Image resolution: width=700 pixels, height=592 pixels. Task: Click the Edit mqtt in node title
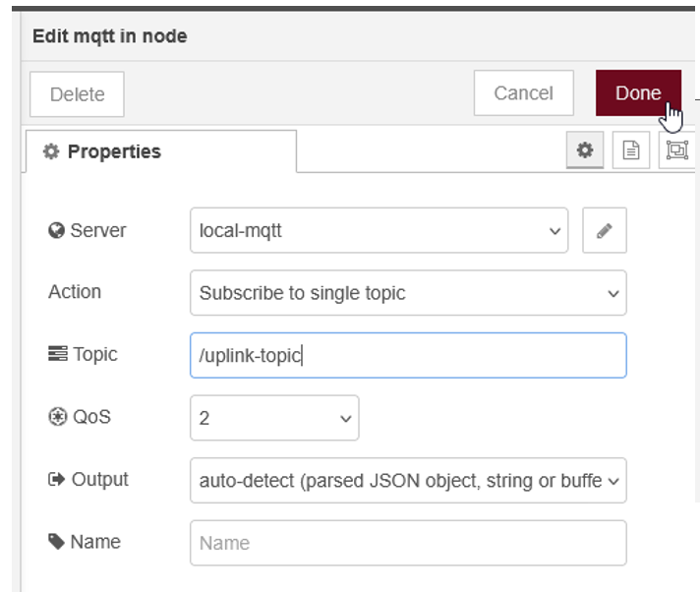(110, 36)
